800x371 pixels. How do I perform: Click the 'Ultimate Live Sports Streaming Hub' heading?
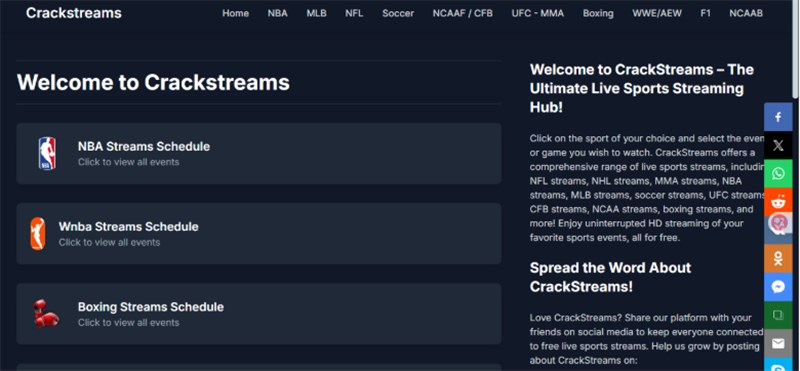pyautogui.click(x=642, y=88)
